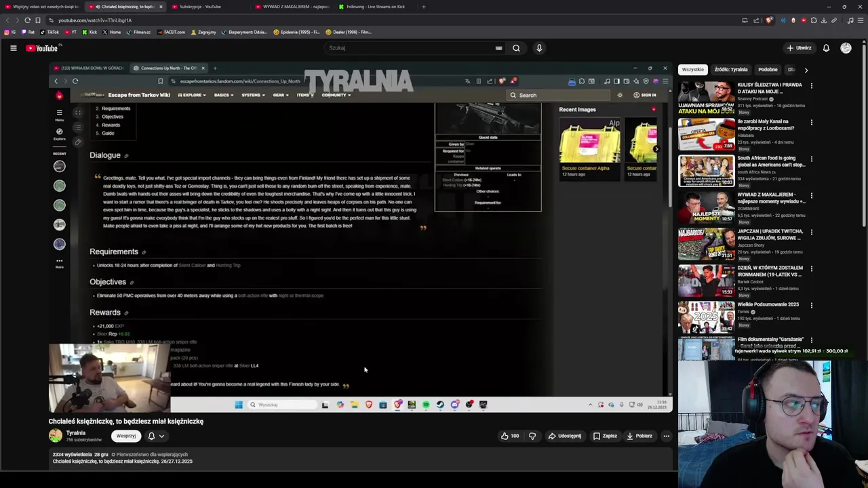Open the Zagraj.my bookmark

coord(203,32)
